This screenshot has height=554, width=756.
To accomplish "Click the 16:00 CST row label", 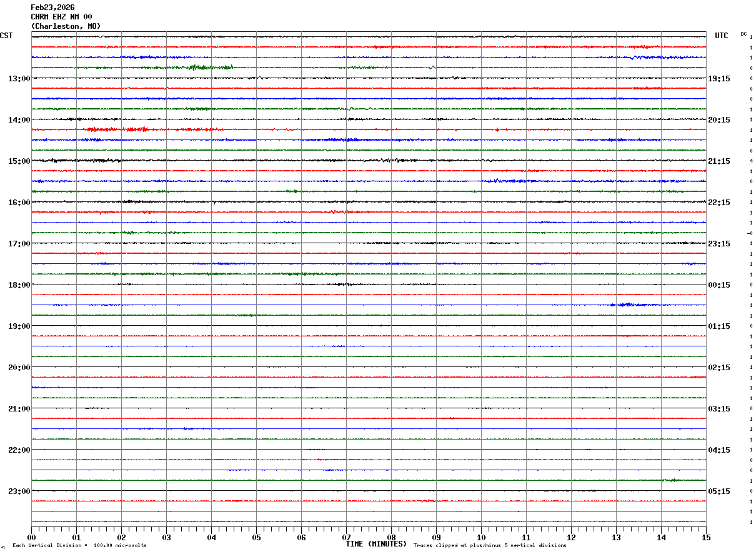I will click(19, 203).
